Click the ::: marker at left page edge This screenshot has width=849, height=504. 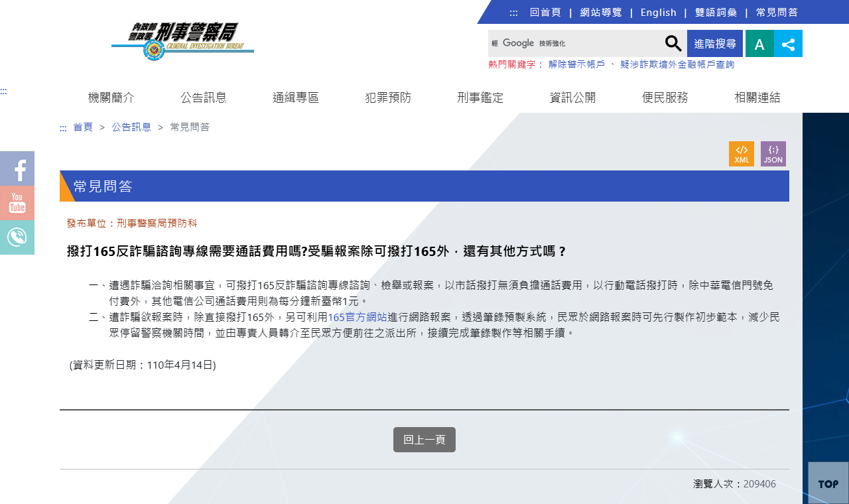coord(3,92)
